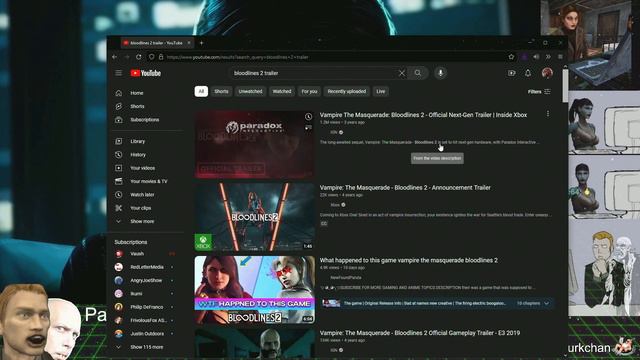The image size is (640, 360).
Task: Switch to Bloodlines 2 trailer browser tab
Action: tap(156, 43)
